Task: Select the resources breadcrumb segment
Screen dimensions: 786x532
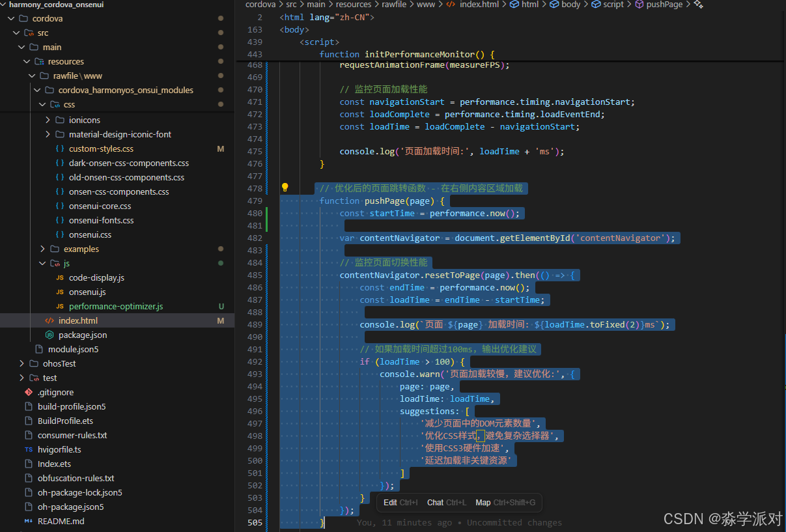Action: pos(354,5)
